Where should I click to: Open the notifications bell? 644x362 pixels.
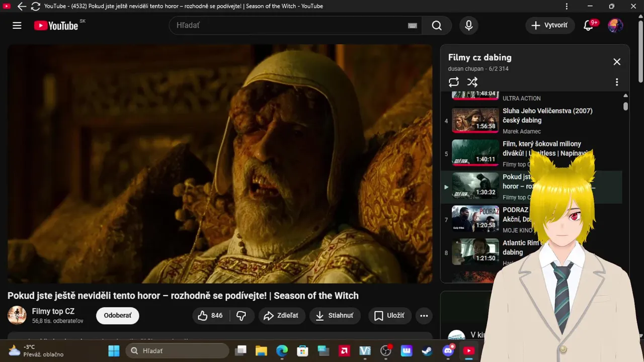(588, 25)
